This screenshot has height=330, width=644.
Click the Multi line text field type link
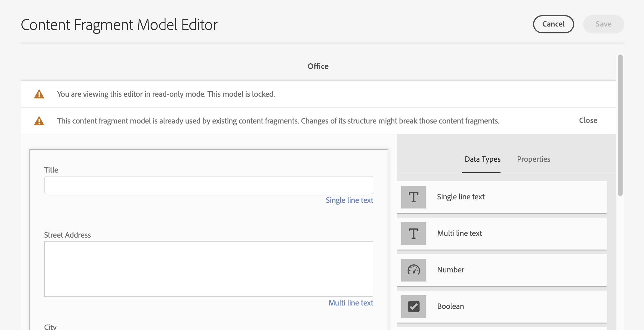pos(351,303)
